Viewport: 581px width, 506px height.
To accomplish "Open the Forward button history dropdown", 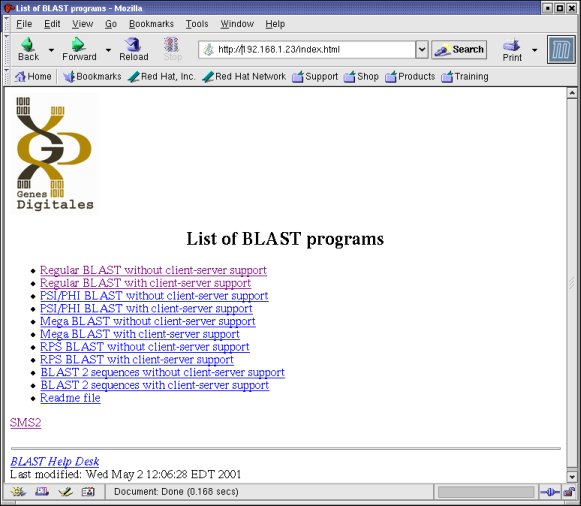I will tap(108, 50).
